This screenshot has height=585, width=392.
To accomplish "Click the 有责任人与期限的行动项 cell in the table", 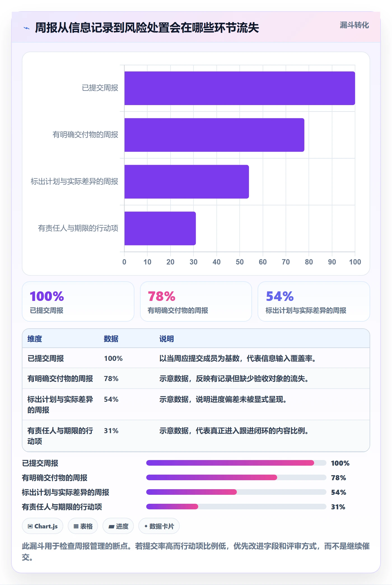I will (x=60, y=436).
